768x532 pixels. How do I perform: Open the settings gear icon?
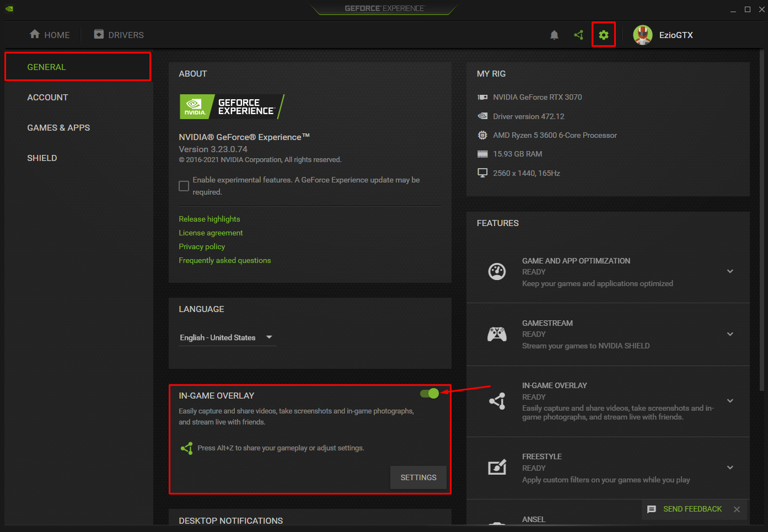click(x=604, y=35)
